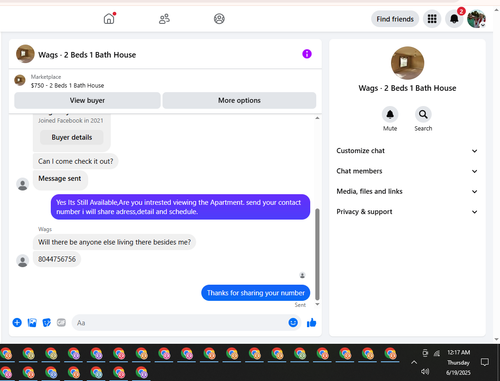Select the message Can I come check it out?

pos(76,161)
